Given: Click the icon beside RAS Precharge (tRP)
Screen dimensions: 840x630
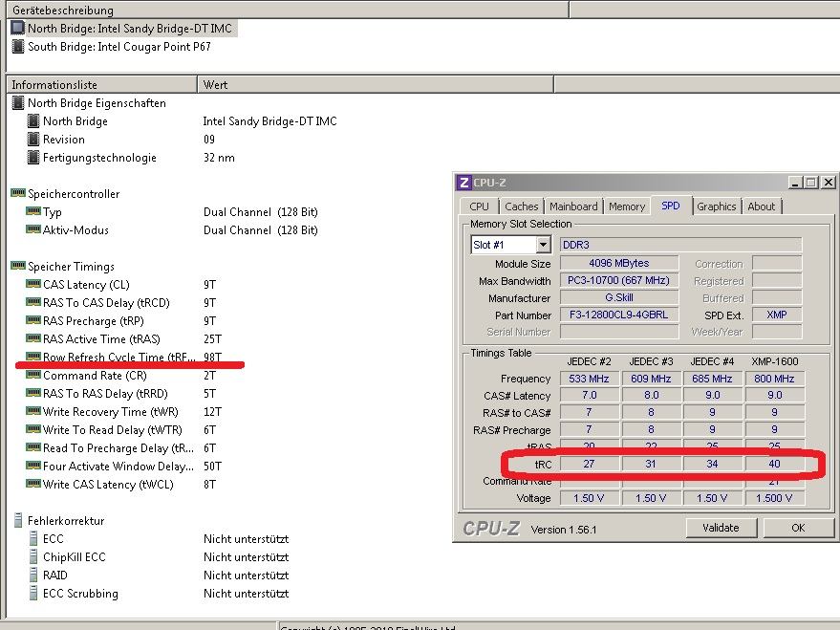Looking at the screenshot, I should (x=33, y=320).
